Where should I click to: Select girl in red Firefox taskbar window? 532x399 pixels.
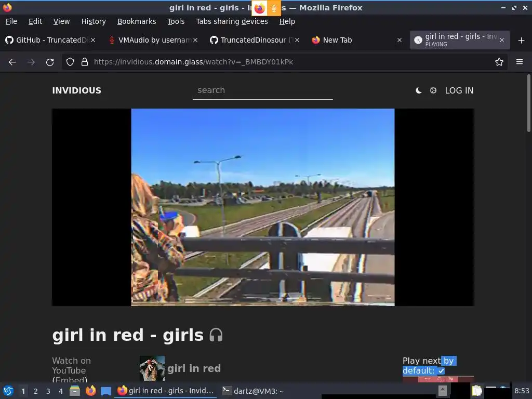[x=166, y=391]
